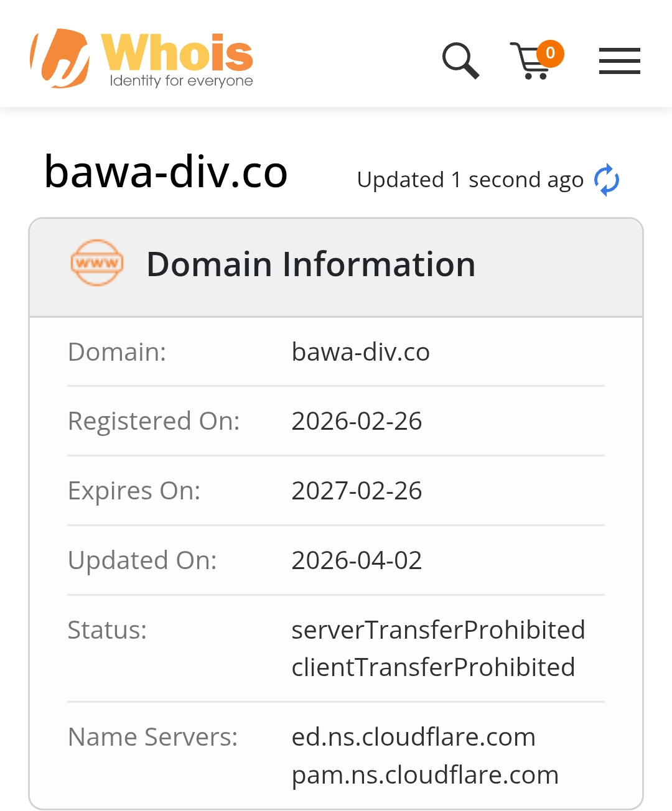Click the Domain Information header
This screenshot has width=672, height=811.
pos(311,264)
